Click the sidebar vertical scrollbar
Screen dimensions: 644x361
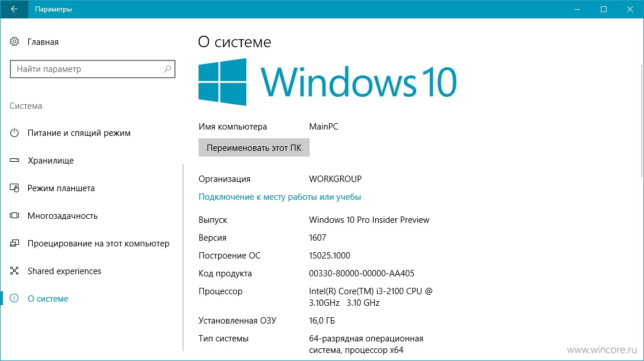pos(183,257)
